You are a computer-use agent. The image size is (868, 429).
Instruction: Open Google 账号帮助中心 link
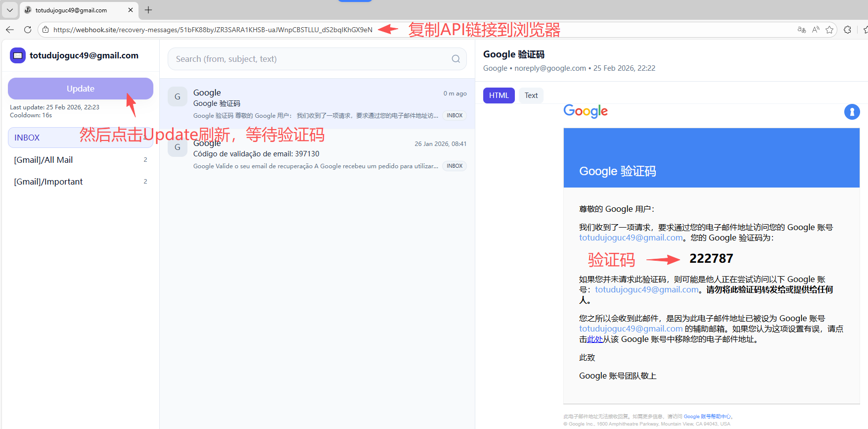[707, 417]
